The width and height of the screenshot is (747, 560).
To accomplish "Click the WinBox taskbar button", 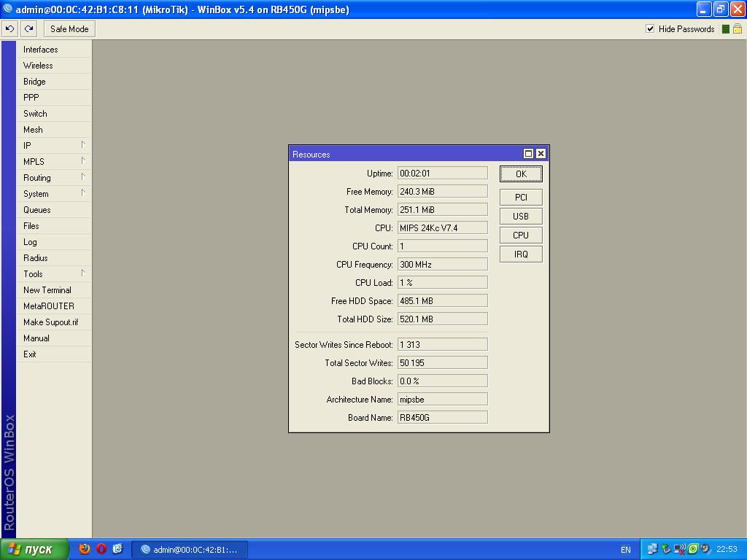I will pyautogui.click(x=190, y=550).
